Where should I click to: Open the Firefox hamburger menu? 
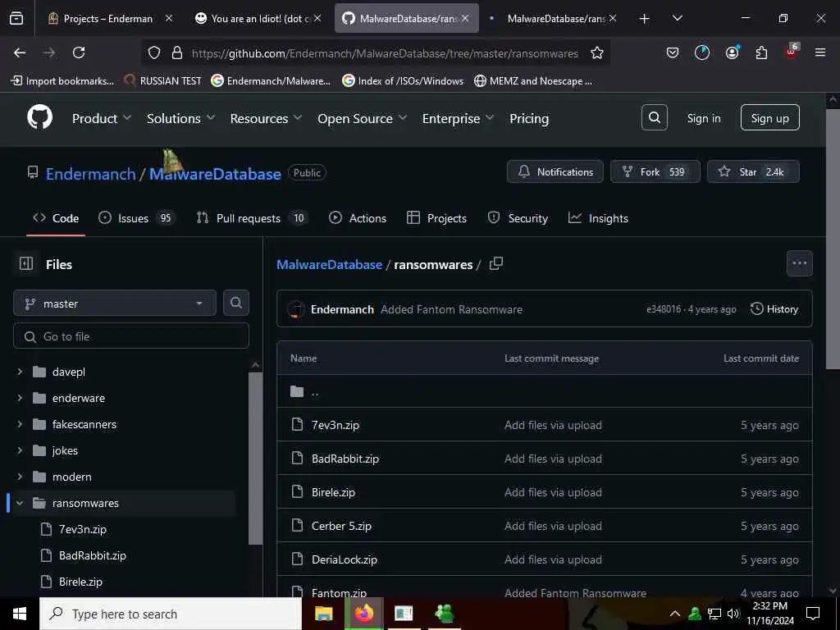pos(819,52)
